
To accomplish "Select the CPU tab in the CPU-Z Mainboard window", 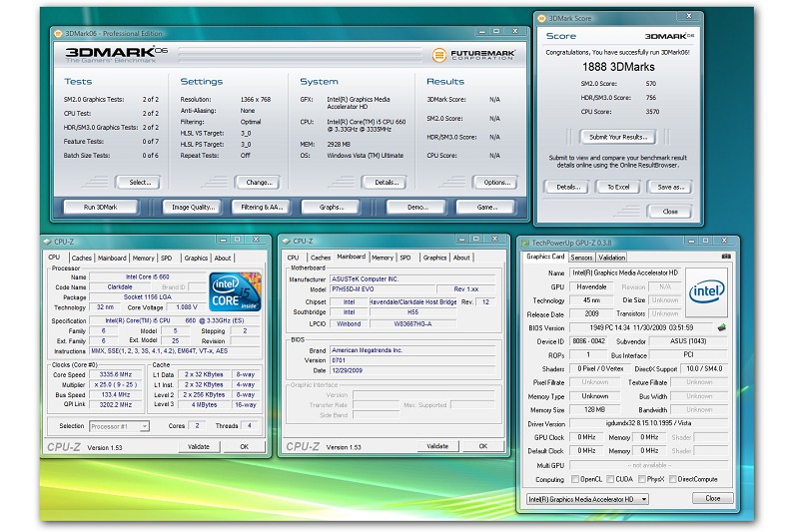I will [293, 258].
